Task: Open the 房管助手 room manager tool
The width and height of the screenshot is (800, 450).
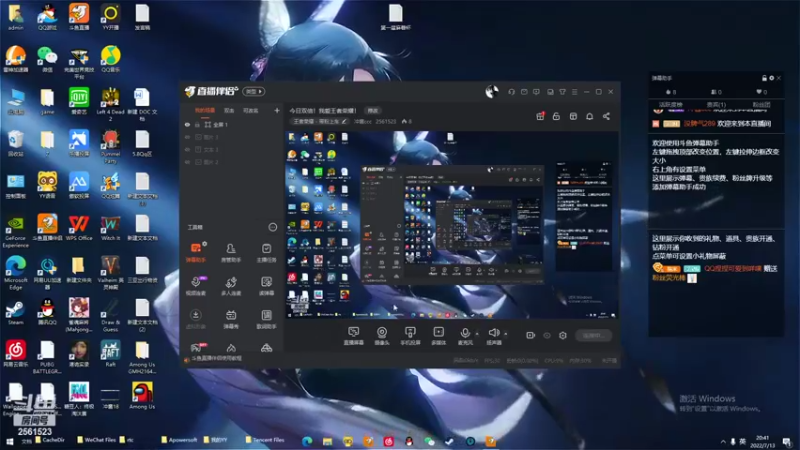Action: point(231,253)
